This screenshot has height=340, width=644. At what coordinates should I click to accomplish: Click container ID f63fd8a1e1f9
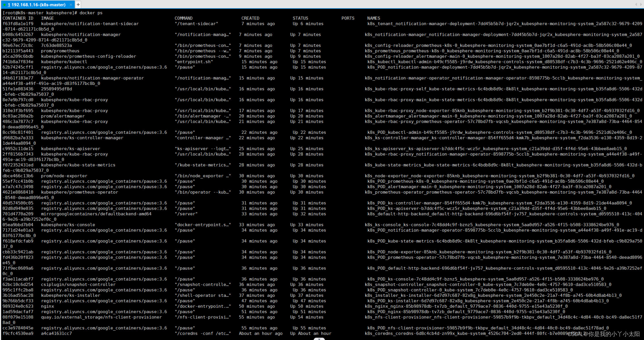[18, 24]
